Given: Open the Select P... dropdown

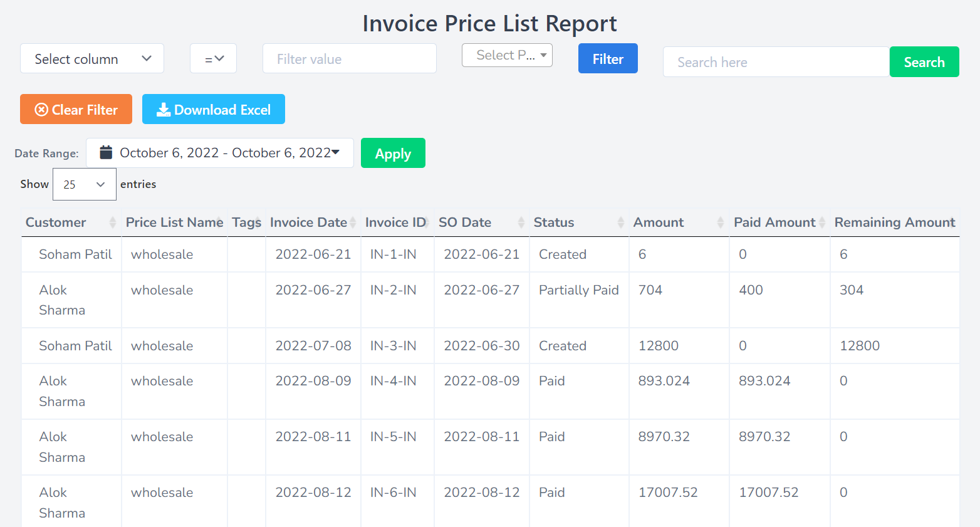Looking at the screenshot, I should [x=507, y=55].
